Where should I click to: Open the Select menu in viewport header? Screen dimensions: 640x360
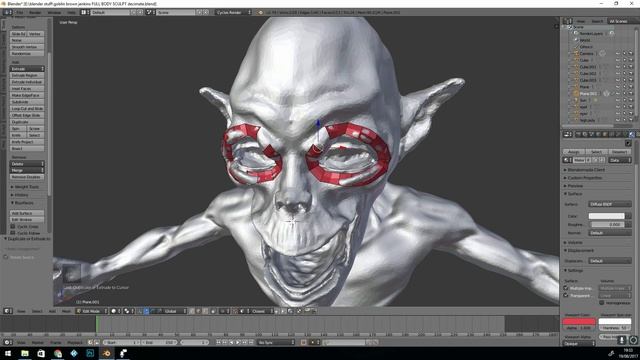point(37,311)
